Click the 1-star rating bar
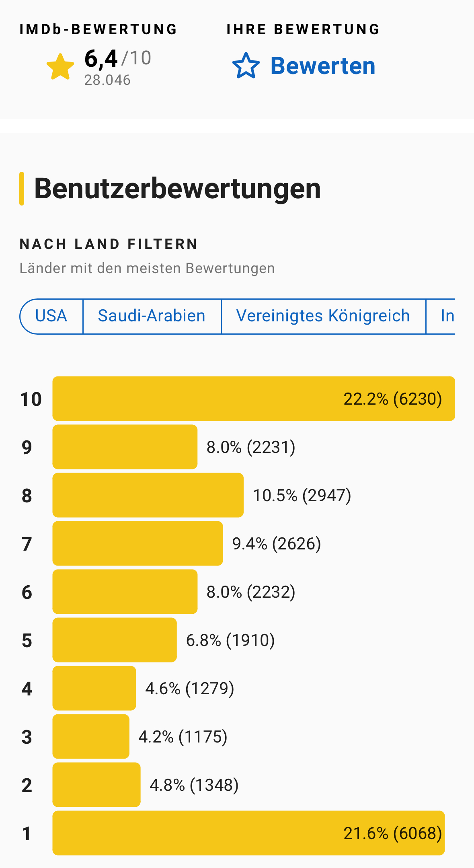The image size is (474, 868). coord(248,833)
